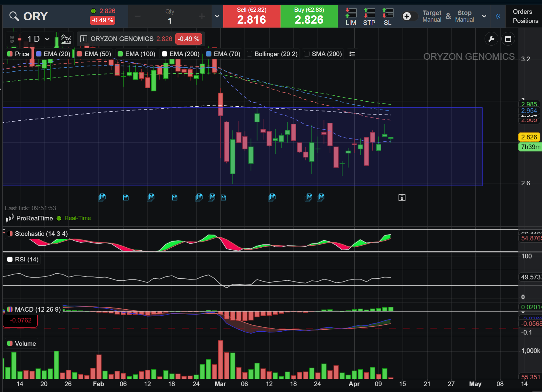
Task: Open chart settings with the wrench icon
Action: click(x=491, y=39)
